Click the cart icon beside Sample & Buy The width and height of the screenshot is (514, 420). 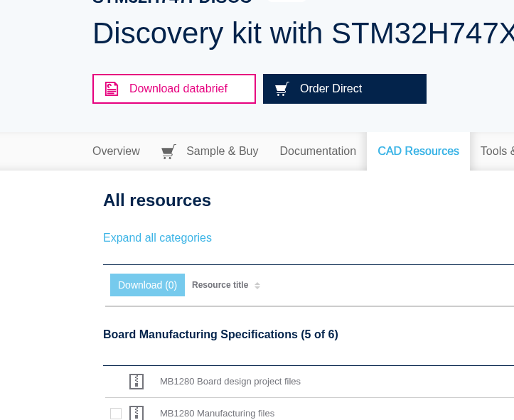pyautogui.click(x=168, y=151)
